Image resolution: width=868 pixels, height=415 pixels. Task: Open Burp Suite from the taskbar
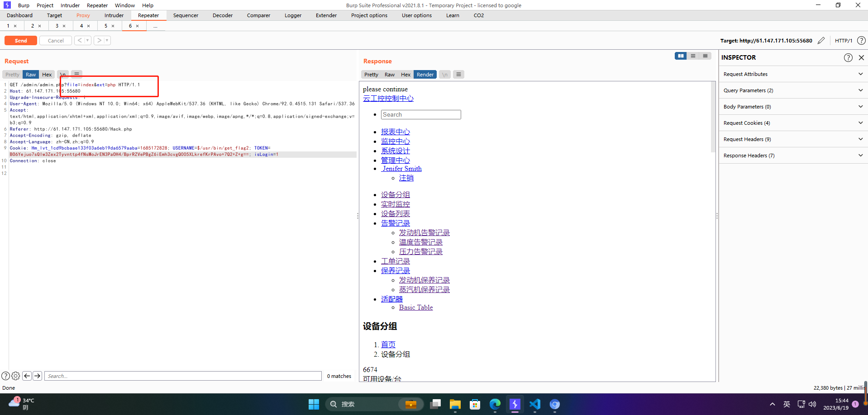tap(515, 404)
